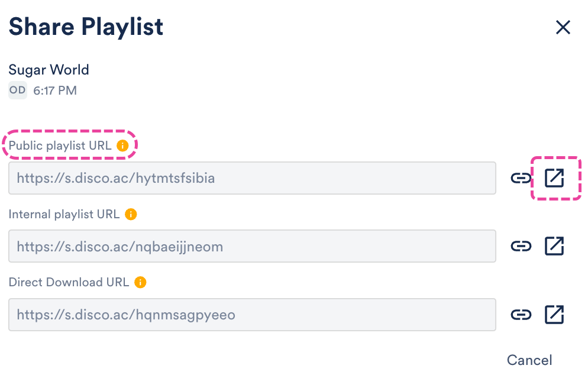Viewport: 588px width, 375px height.
Task: Click the Direct Download URL text field
Action: point(252,315)
